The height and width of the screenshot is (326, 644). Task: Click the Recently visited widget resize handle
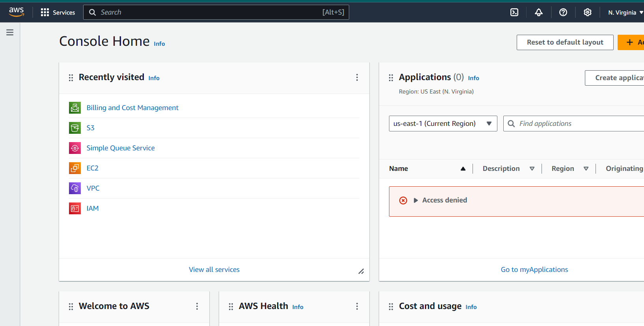361,272
